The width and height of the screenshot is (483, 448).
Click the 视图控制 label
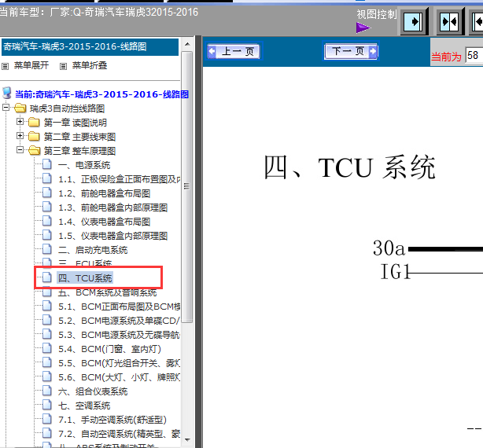pos(377,14)
